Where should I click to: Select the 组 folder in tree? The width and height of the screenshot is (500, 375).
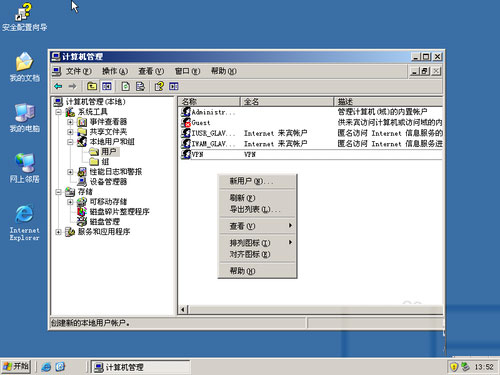click(100, 162)
